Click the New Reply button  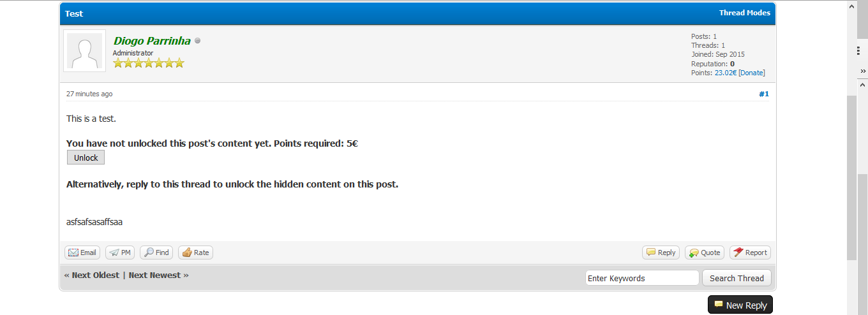(740, 305)
